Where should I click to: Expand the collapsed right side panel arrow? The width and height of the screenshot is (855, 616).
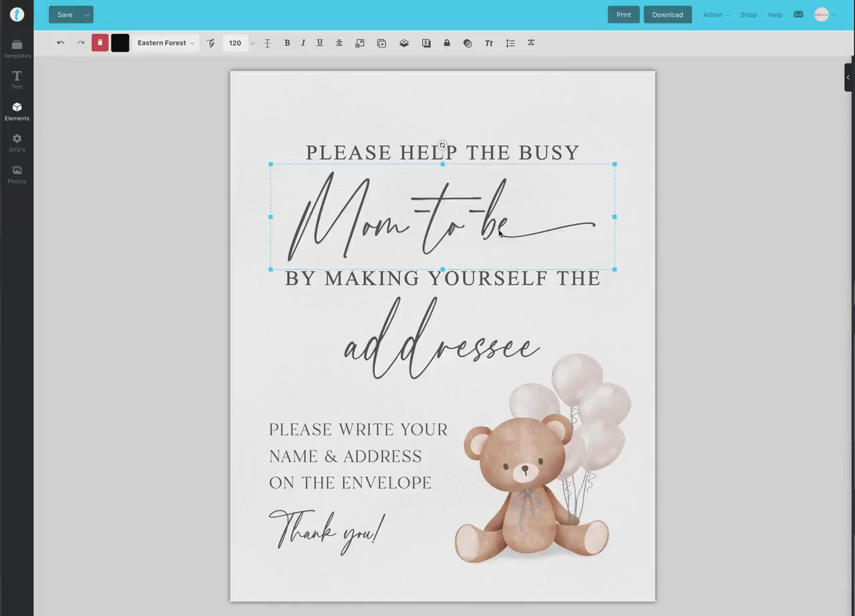click(848, 78)
